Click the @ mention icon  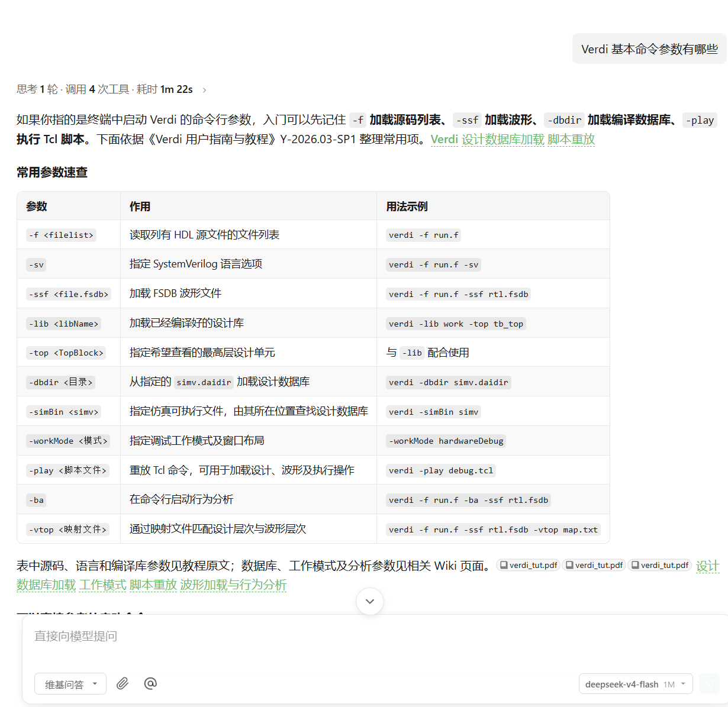click(x=150, y=683)
